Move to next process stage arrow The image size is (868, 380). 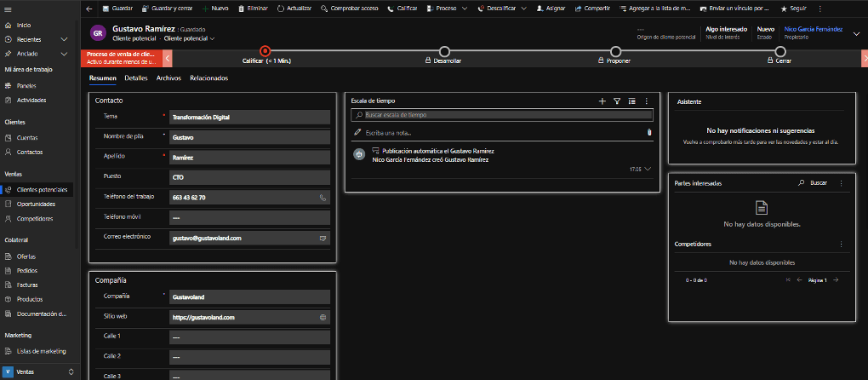coord(865,58)
